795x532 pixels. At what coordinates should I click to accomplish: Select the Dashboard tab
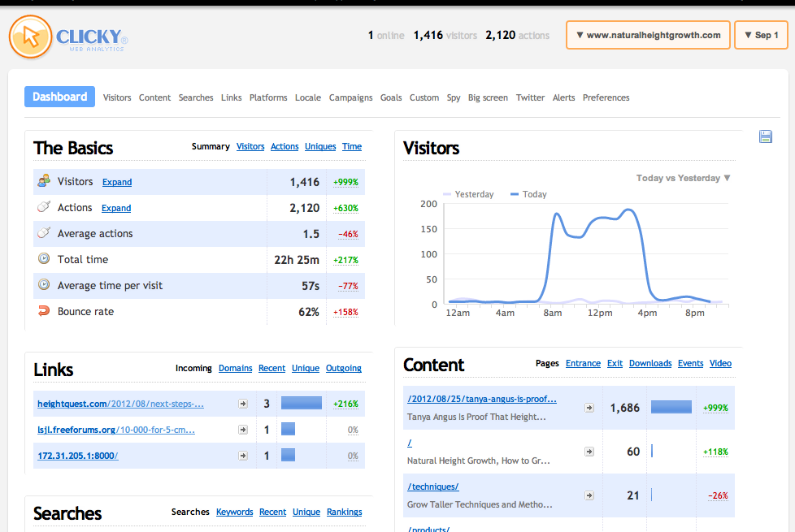tap(60, 97)
